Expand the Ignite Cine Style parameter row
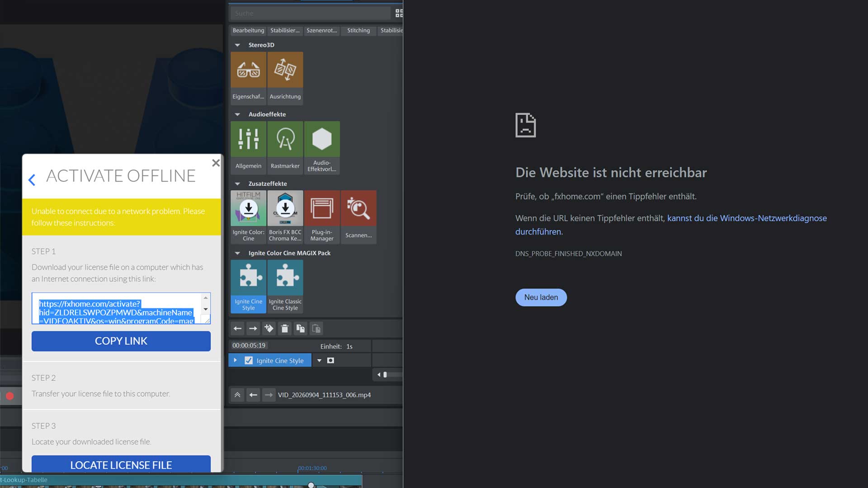The width and height of the screenshot is (868, 488). pos(235,361)
